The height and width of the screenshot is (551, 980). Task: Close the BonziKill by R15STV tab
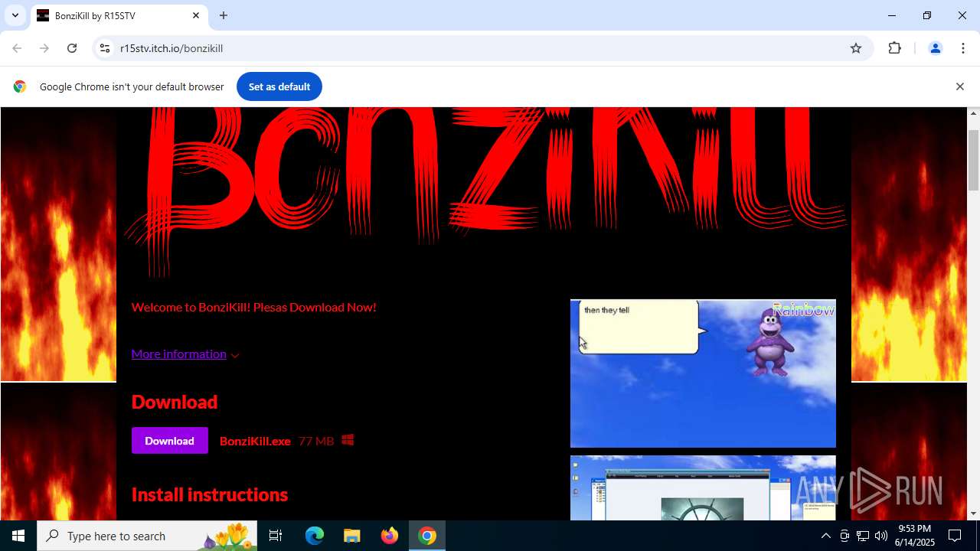(x=196, y=15)
